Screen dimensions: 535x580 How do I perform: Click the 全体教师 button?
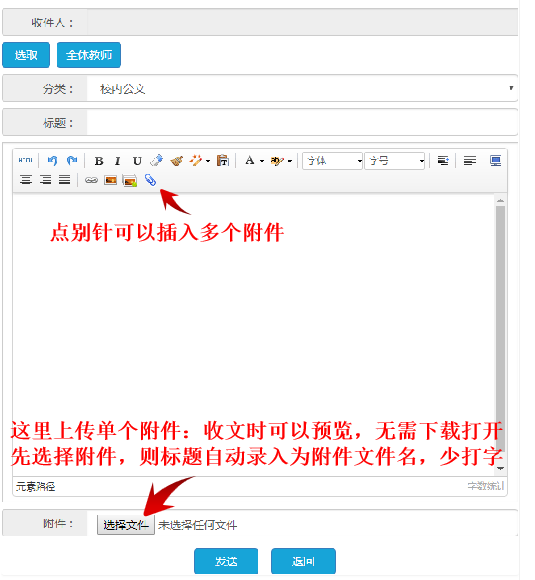pyautogui.click(x=89, y=55)
